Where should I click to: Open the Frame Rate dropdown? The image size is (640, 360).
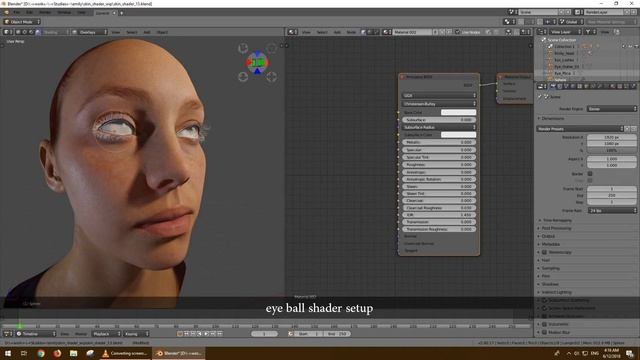pos(612,211)
